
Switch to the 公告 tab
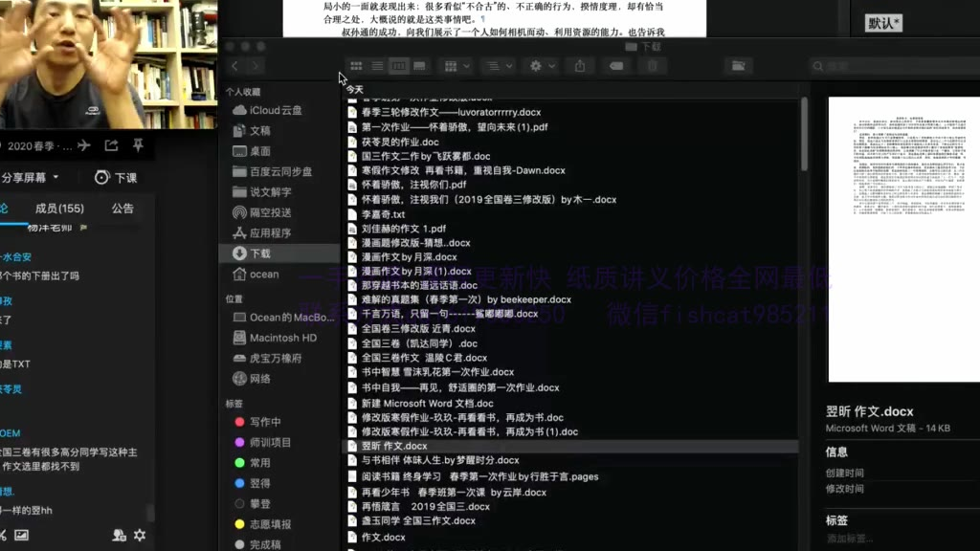(x=122, y=209)
